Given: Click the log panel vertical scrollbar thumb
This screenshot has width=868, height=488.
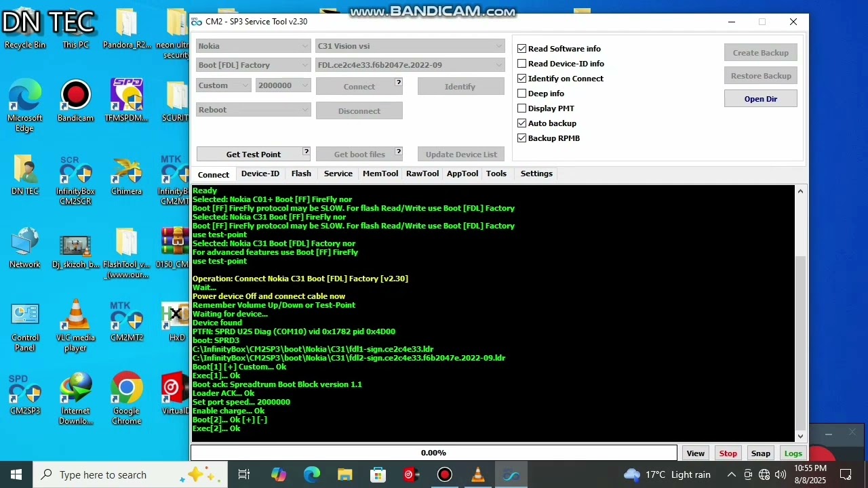Looking at the screenshot, I should click(801, 343).
